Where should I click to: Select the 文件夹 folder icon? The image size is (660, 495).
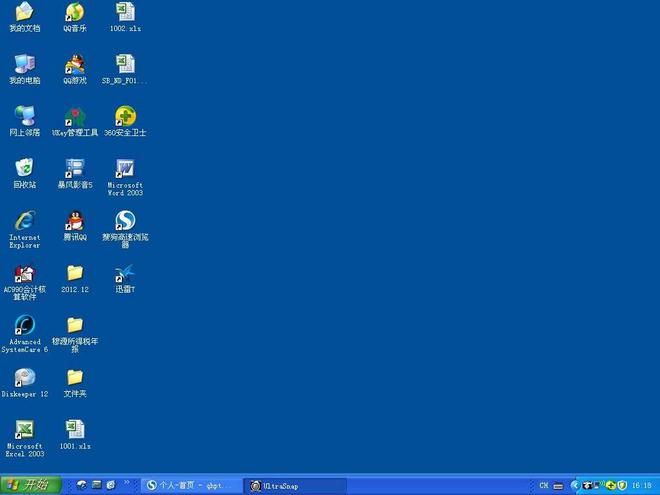(x=75, y=383)
